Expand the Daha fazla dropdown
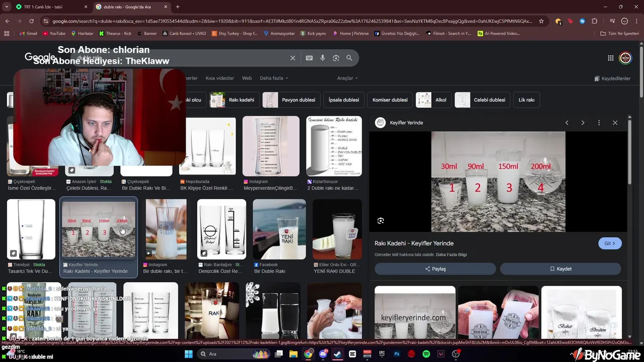The image size is (644, 362). [274, 78]
